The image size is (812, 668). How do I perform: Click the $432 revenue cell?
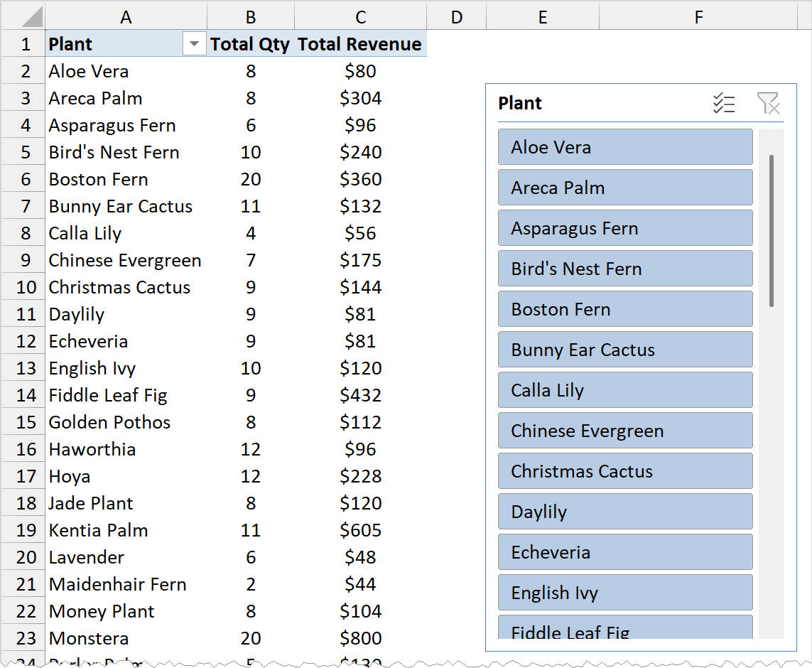click(x=360, y=395)
